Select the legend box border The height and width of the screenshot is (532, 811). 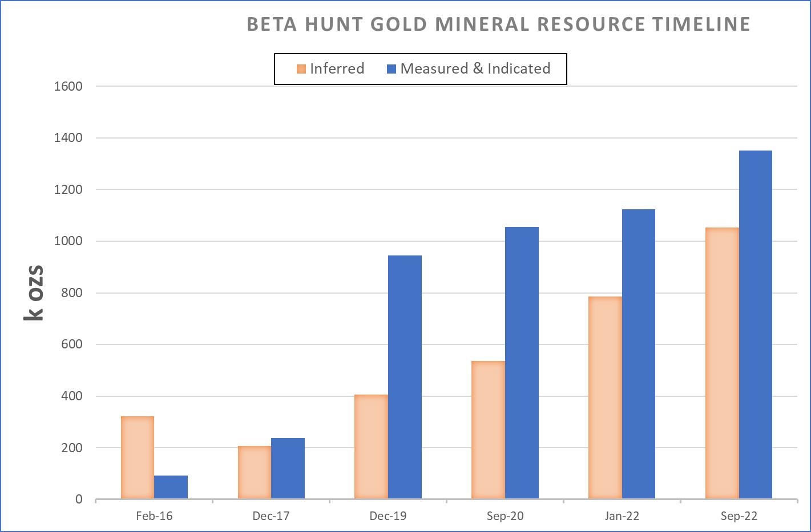click(x=421, y=54)
